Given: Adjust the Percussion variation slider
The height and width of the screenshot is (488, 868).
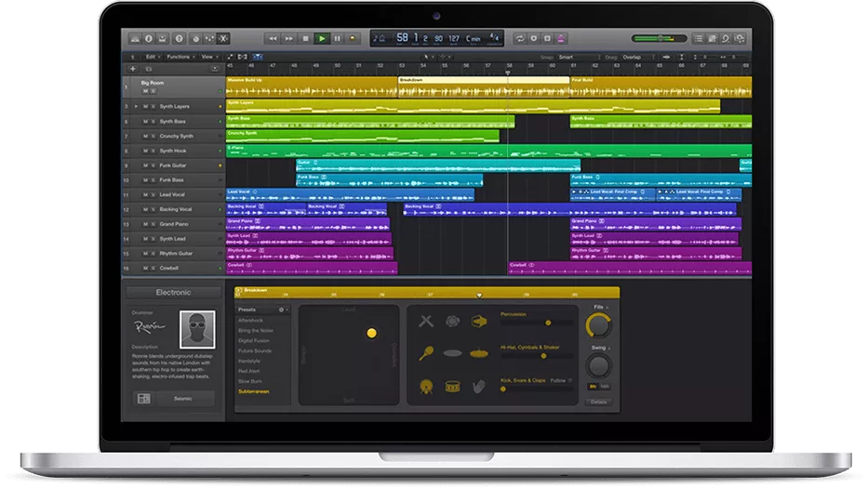Looking at the screenshot, I should tap(537, 323).
